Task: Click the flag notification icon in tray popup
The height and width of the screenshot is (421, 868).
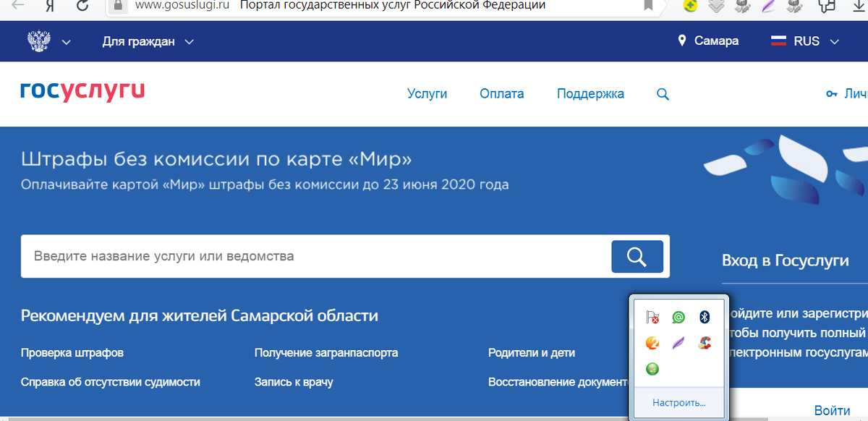Action: 653,317
